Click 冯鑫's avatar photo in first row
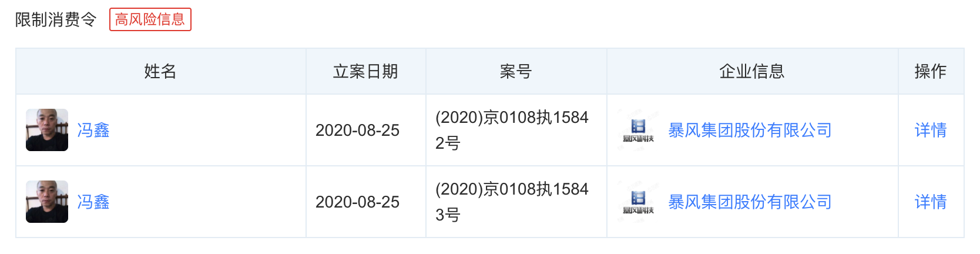Viewport: 980px width, 254px height. tap(47, 130)
